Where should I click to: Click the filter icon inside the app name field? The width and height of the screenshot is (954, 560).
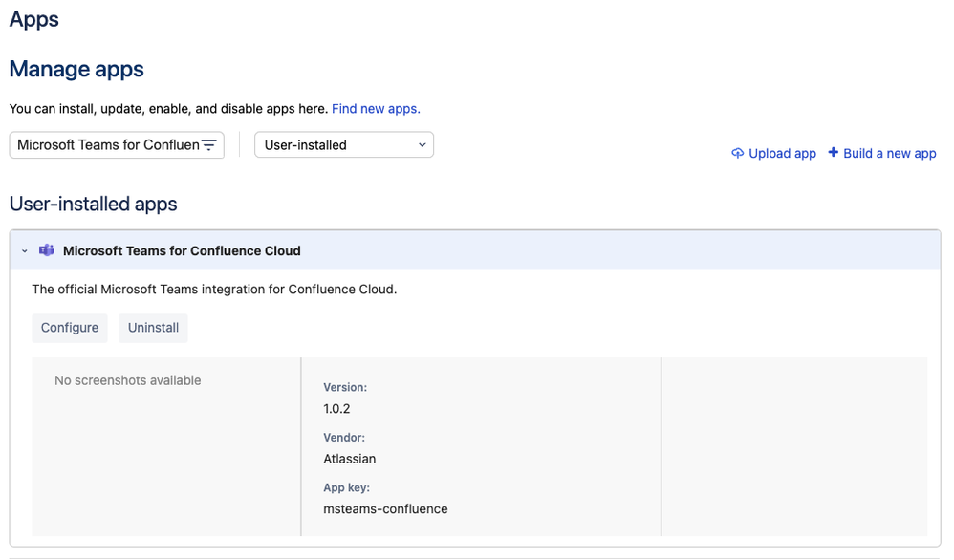pos(210,144)
